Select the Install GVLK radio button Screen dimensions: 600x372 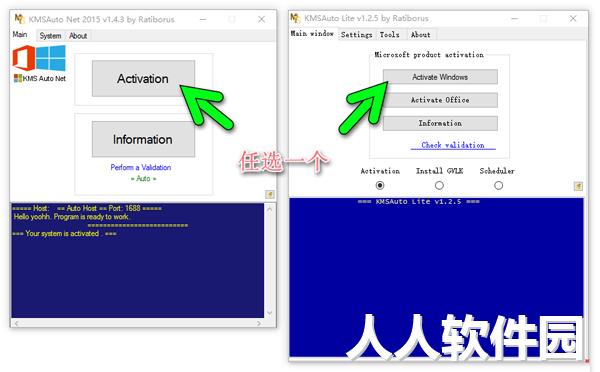click(x=439, y=186)
